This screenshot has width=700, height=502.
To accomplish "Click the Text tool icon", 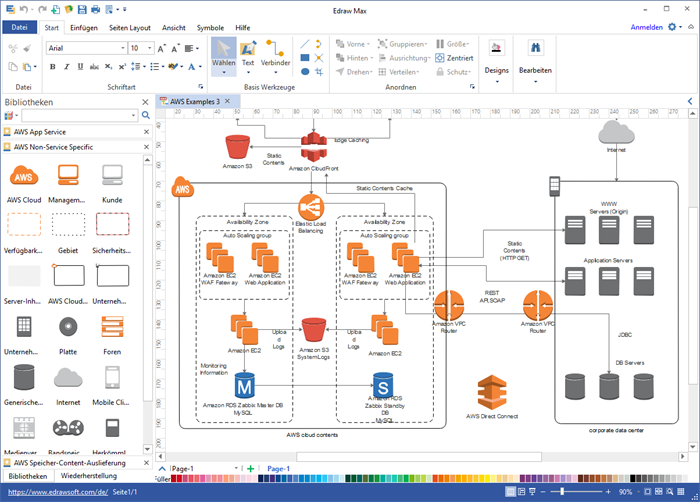I will click(x=248, y=49).
